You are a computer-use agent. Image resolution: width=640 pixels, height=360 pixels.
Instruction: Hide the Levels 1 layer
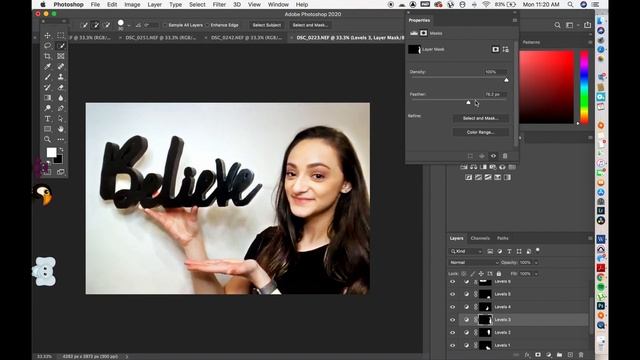pyautogui.click(x=452, y=345)
